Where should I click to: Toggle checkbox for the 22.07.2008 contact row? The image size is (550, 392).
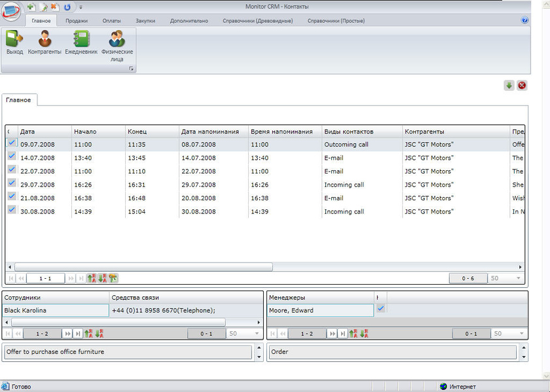12,170
